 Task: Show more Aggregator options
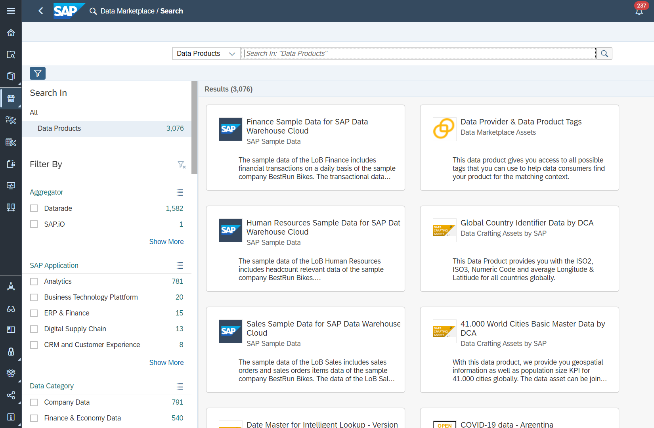click(x=166, y=242)
